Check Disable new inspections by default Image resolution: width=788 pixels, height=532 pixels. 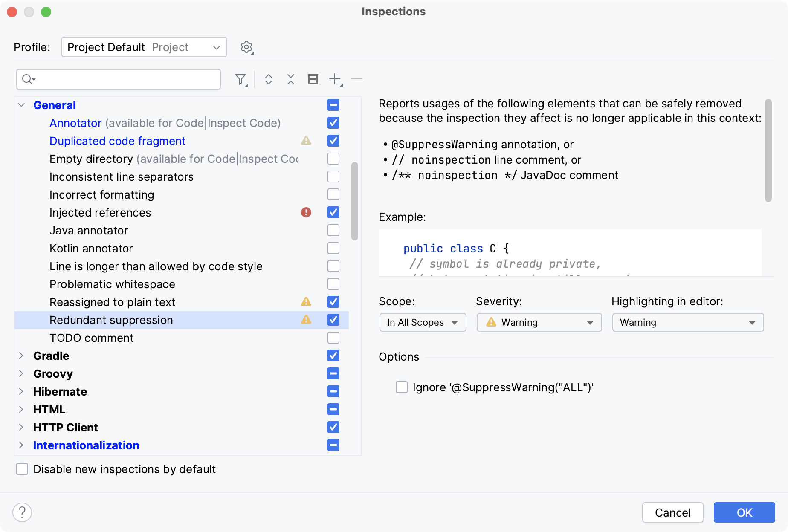[x=22, y=469]
